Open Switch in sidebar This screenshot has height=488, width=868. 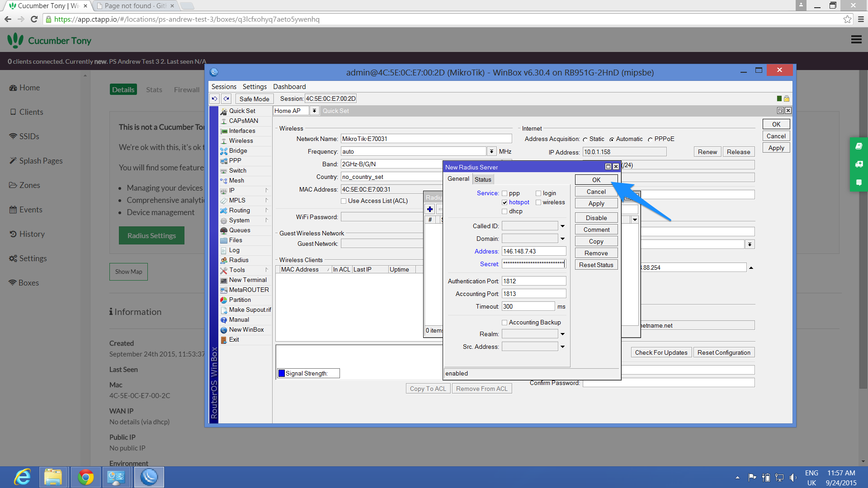[x=237, y=170]
